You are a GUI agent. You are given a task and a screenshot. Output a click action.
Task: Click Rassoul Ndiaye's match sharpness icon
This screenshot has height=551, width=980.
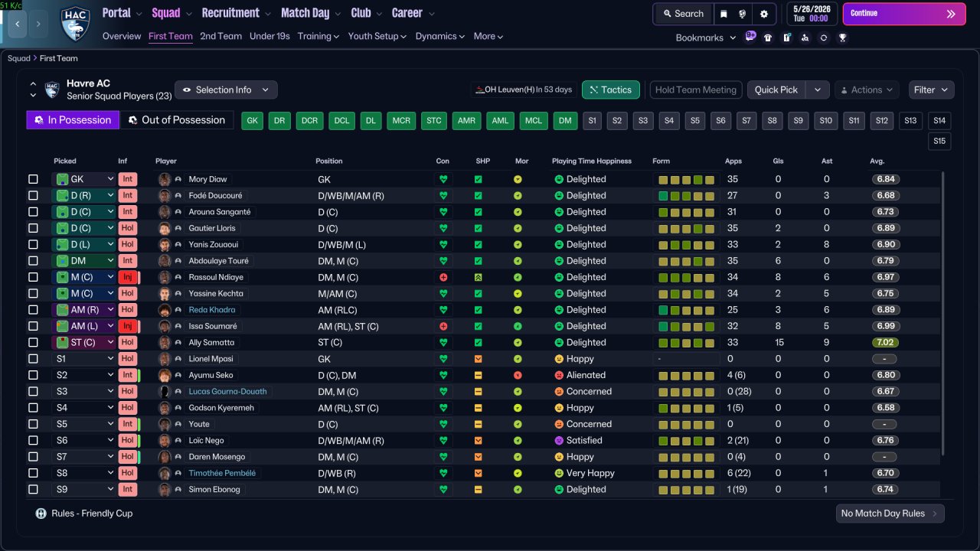tap(478, 277)
